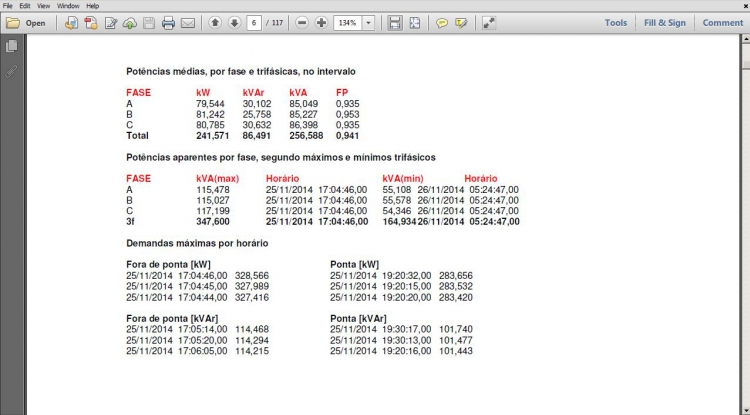Click the Print icon in toolbar

coord(168,22)
